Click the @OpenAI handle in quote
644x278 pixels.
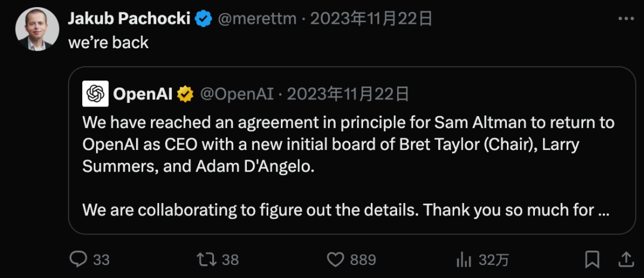click(x=237, y=93)
